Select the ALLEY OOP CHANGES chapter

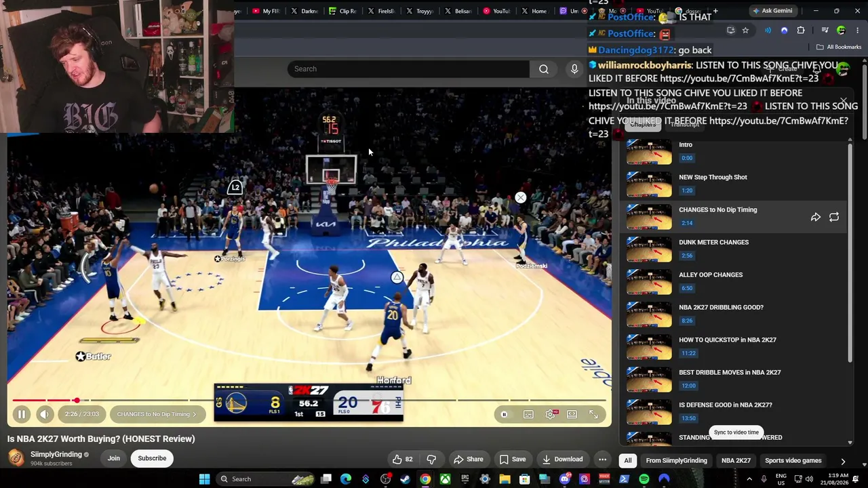click(735, 281)
